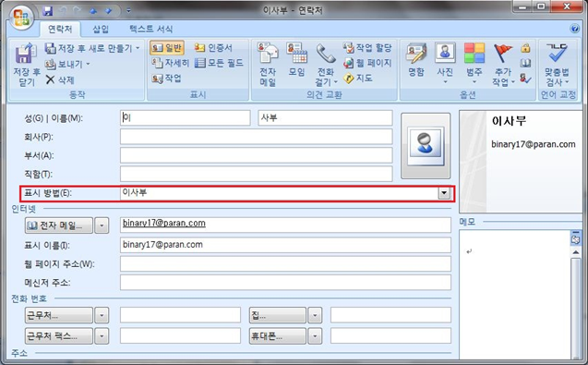Click the 웹 페이지 주소 field

pos(285,263)
